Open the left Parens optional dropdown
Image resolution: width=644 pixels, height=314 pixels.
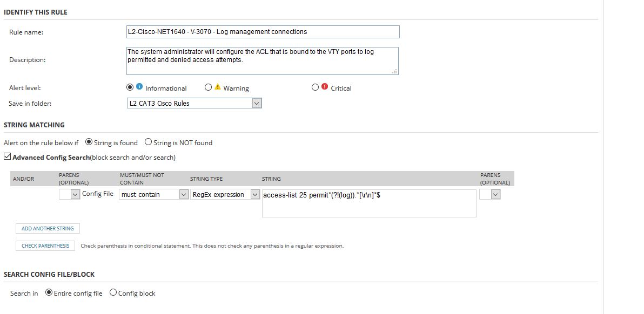69,194
